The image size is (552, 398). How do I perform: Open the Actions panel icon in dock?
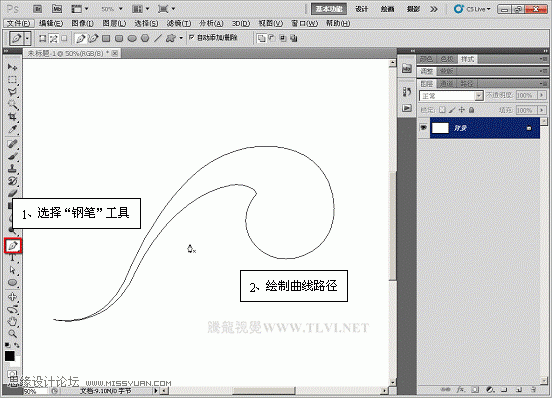[x=407, y=108]
